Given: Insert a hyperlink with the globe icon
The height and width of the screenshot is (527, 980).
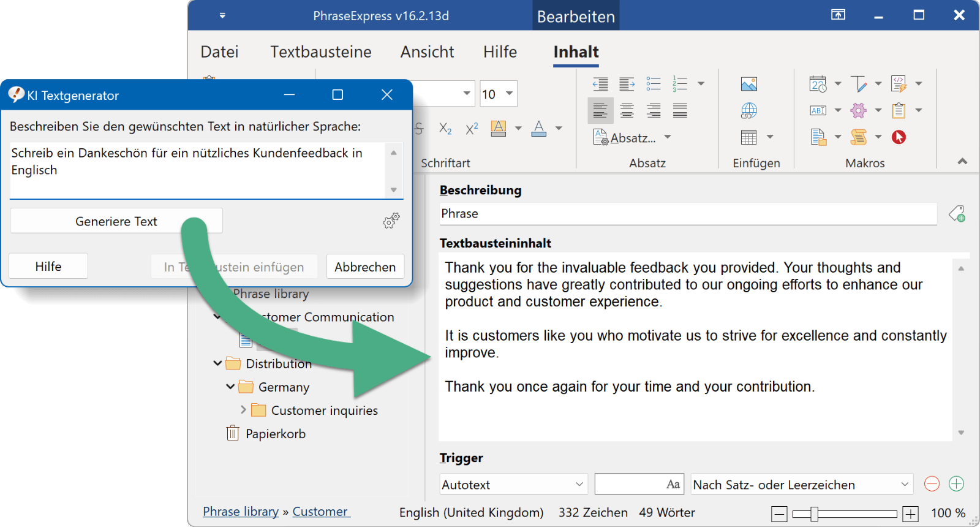Looking at the screenshot, I should (748, 111).
